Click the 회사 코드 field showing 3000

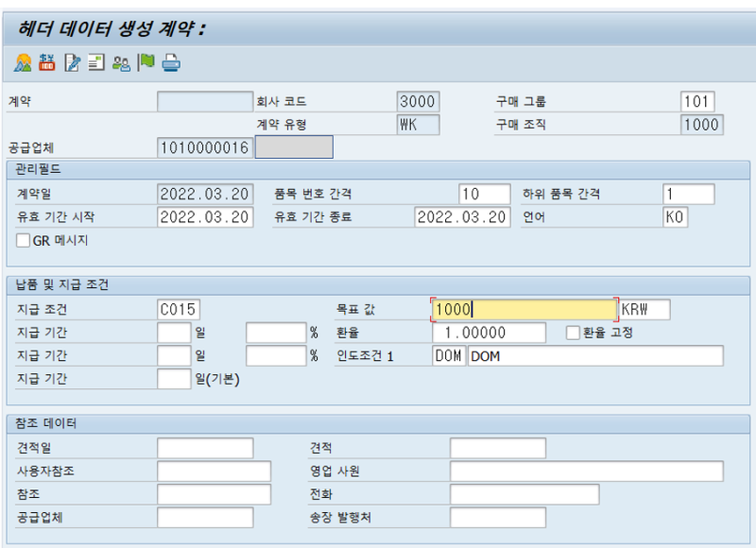pyautogui.click(x=418, y=101)
